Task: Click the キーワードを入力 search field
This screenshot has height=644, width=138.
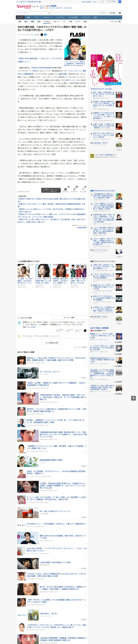Action: tap(32, 13)
